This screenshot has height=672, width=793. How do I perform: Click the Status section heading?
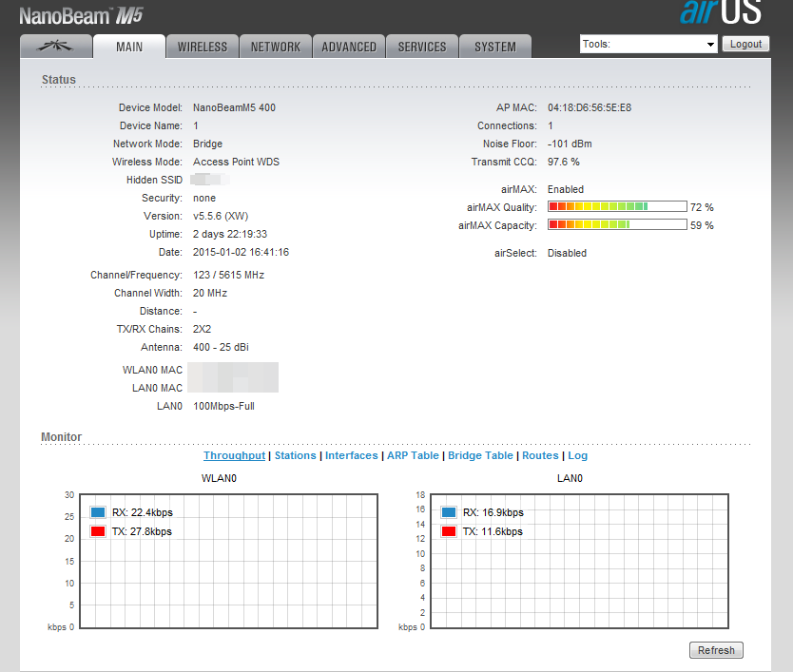tap(59, 80)
